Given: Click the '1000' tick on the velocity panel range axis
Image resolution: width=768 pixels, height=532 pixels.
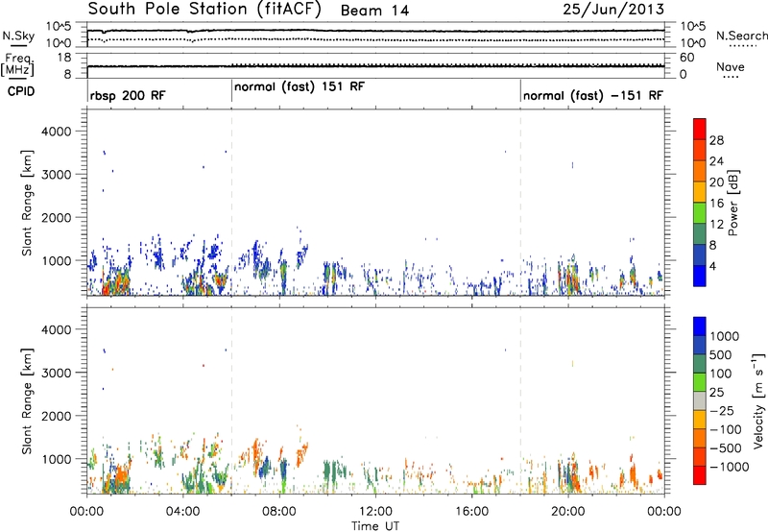Looking at the screenshot, I should (x=57, y=459).
